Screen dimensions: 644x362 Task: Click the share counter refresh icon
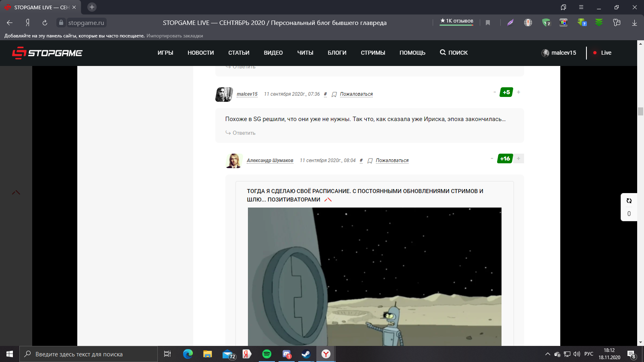pos(629,201)
